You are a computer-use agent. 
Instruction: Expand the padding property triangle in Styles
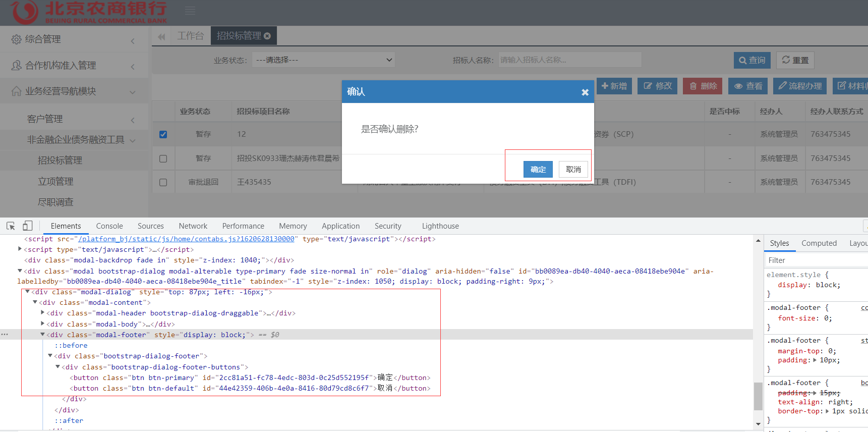coord(816,360)
